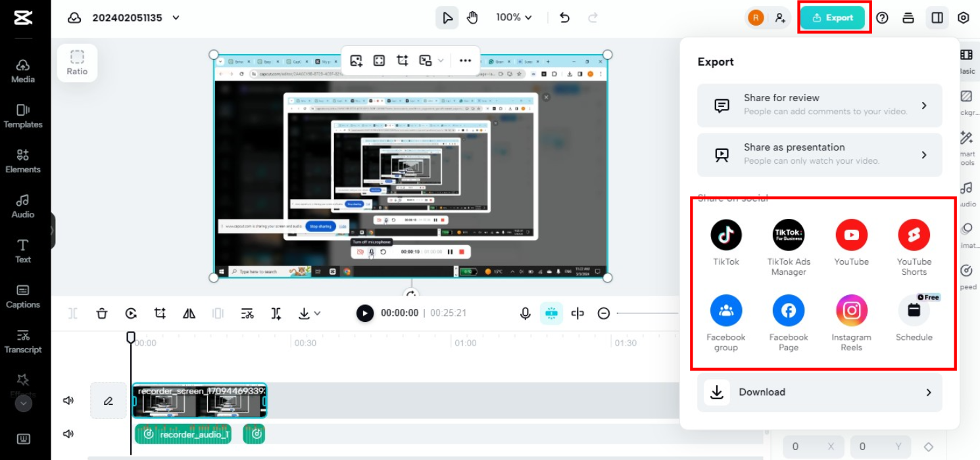Mirror the clip with flip icon
The image size is (980, 460).
[189, 313]
